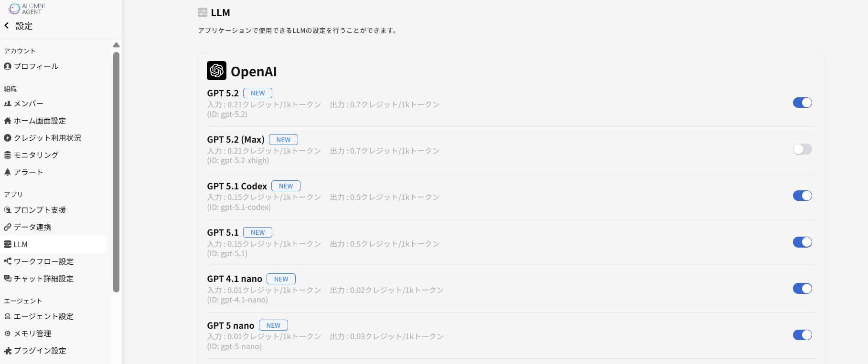Click the クレジット利用状況 icon

pyautogui.click(x=8, y=138)
